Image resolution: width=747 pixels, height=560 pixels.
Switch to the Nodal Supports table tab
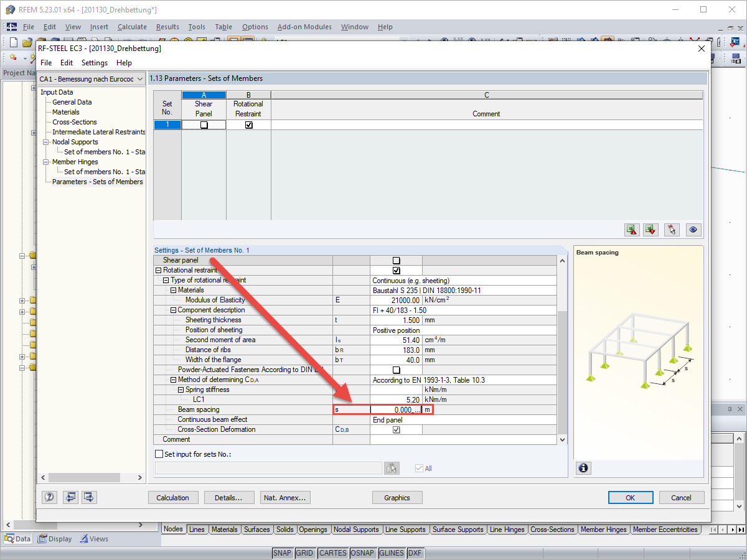(x=356, y=530)
